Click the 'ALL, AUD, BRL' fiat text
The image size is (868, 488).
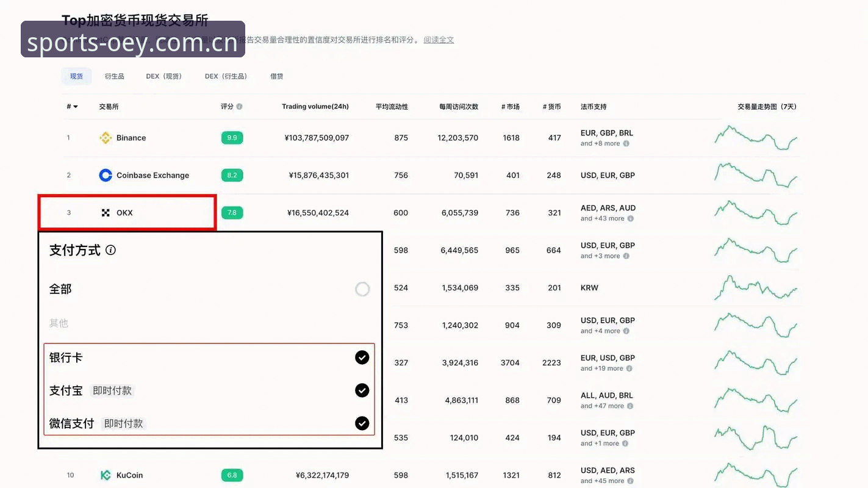pos(607,395)
